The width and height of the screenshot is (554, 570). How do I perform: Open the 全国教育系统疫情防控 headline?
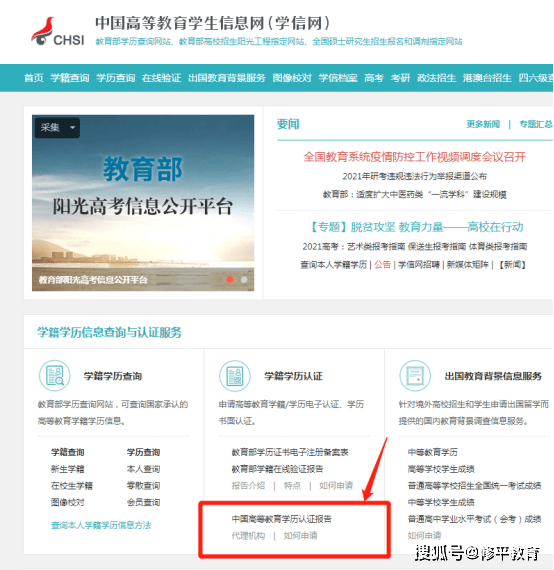click(x=414, y=157)
